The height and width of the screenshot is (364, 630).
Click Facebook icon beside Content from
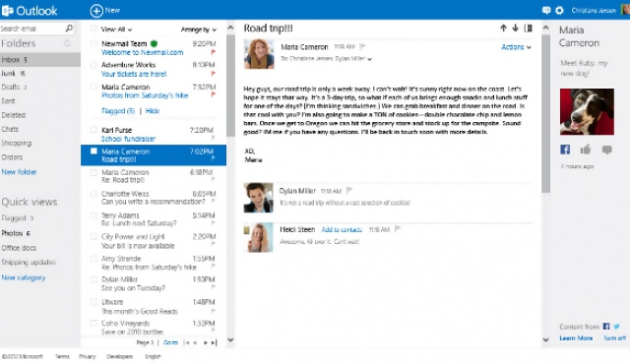pos(606,326)
